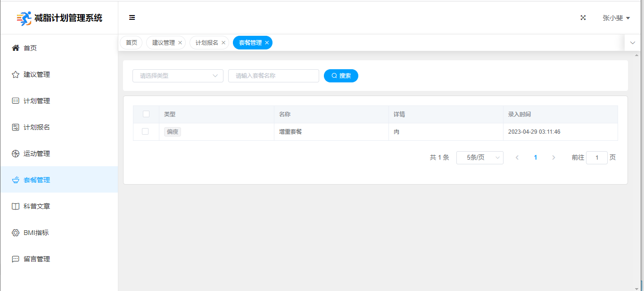644x291 pixels.
Task: Click the 套餐管理 bowl icon
Action: point(16,180)
